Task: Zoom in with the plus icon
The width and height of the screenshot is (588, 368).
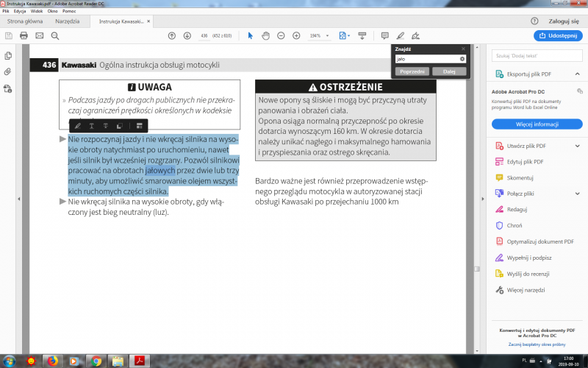Action: coord(296,35)
